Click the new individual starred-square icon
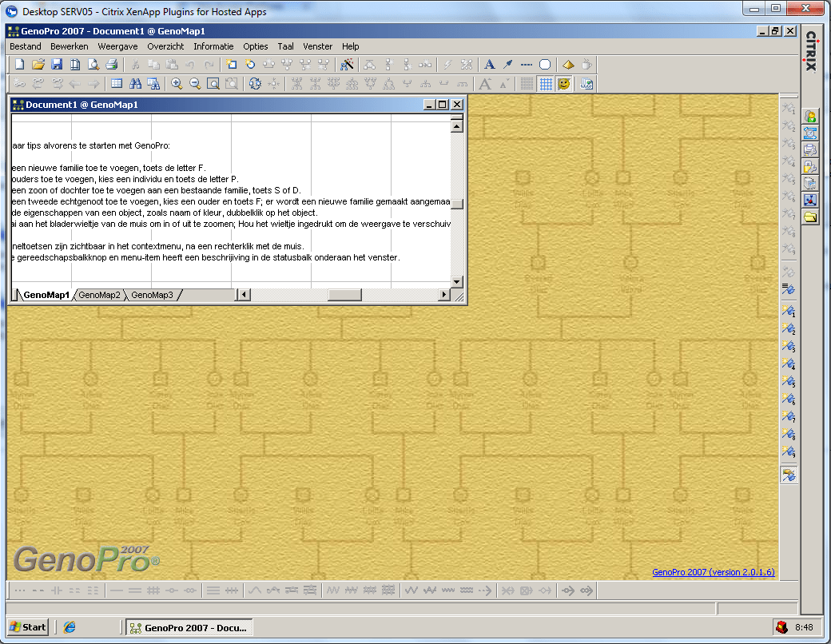The height and width of the screenshot is (644, 831). click(x=232, y=65)
